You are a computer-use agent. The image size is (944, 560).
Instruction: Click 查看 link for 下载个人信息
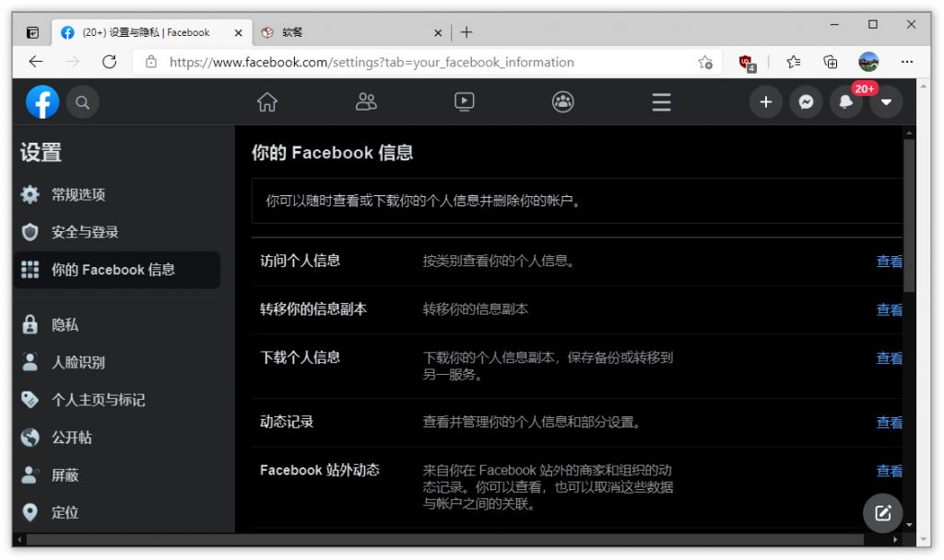pos(889,358)
